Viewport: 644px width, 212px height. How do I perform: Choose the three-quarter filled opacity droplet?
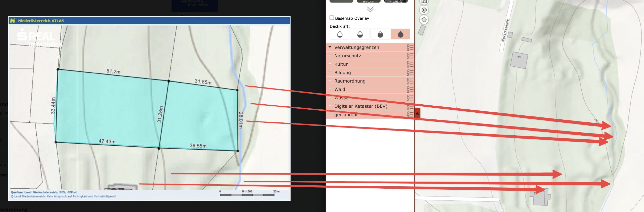[x=380, y=34]
